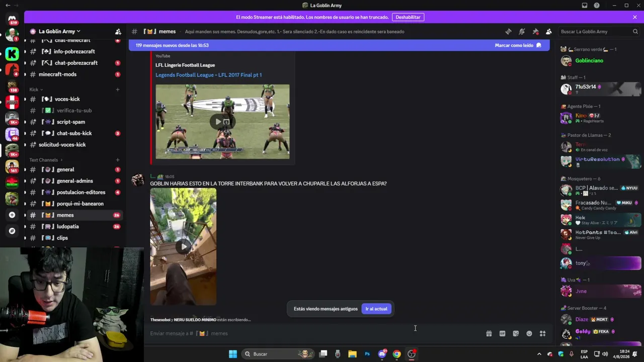Open threads icon in channel header
644x362 pixels.
(x=508, y=31)
